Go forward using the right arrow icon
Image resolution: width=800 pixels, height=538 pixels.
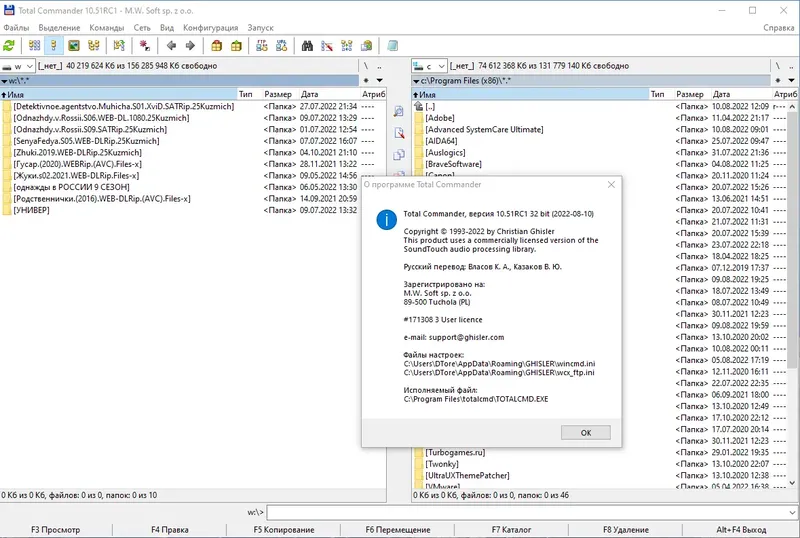click(x=190, y=45)
